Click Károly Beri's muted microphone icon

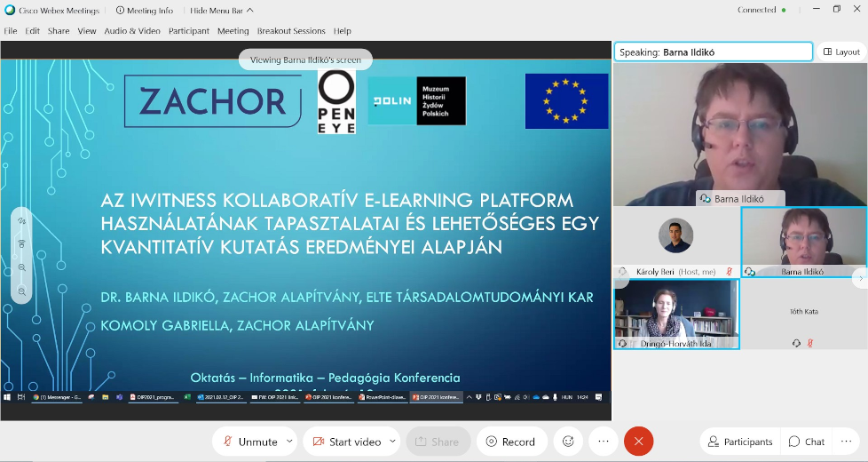point(730,272)
